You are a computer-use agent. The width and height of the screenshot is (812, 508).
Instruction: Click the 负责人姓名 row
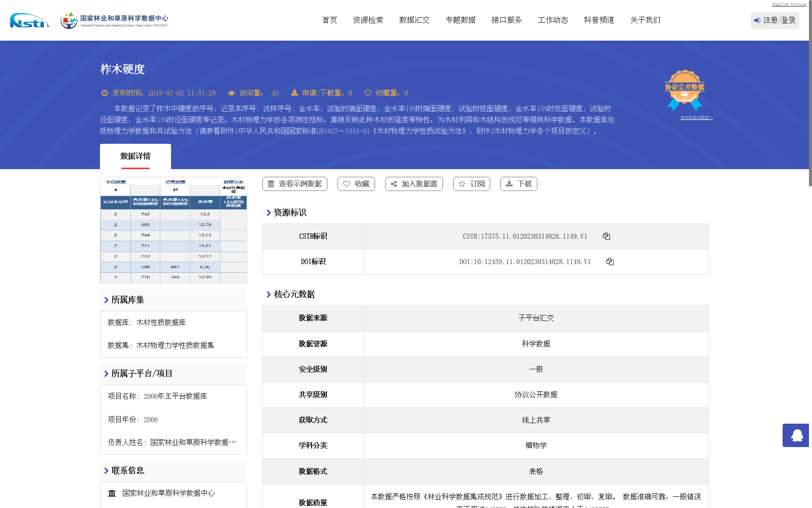pyautogui.click(x=172, y=442)
